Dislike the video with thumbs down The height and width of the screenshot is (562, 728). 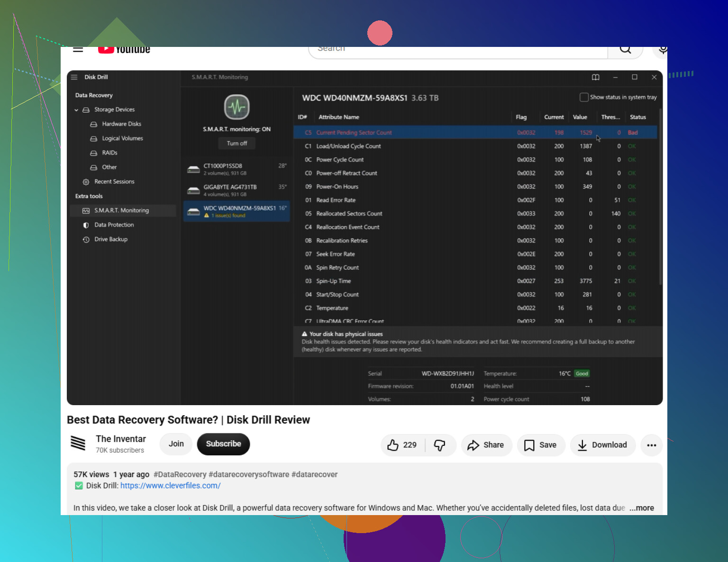tap(440, 445)
